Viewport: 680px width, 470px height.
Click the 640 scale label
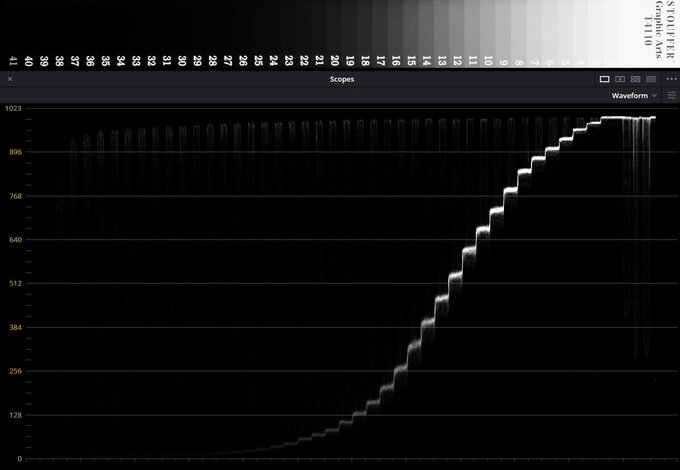[15, 239]
